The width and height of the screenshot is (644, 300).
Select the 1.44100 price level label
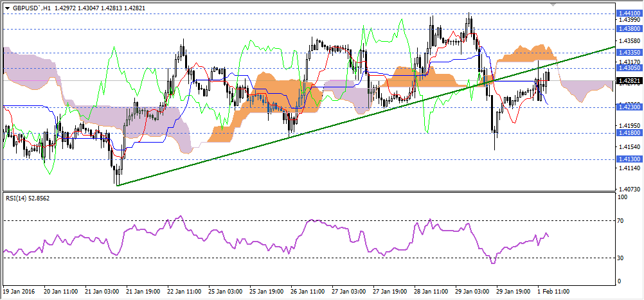(629, 13)
